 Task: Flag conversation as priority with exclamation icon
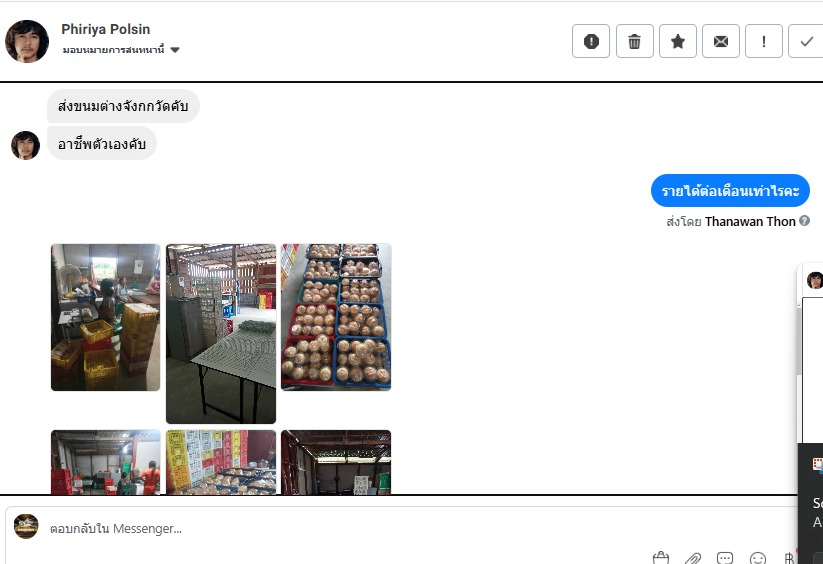coord(764,41)
